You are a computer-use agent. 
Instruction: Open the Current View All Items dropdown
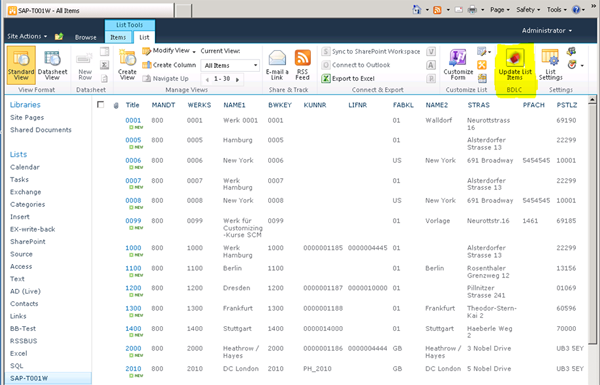click(230, 65)
